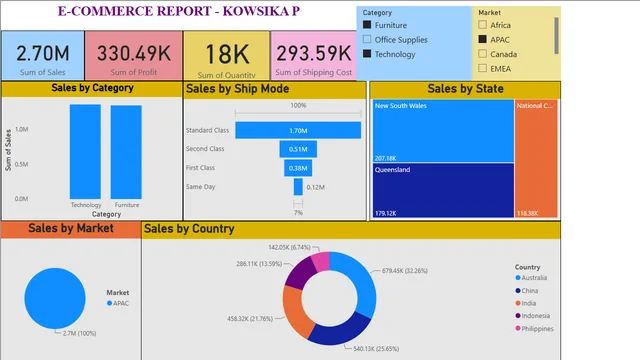
Task: Click the Sales by State title
Action: tap(465, 89)
